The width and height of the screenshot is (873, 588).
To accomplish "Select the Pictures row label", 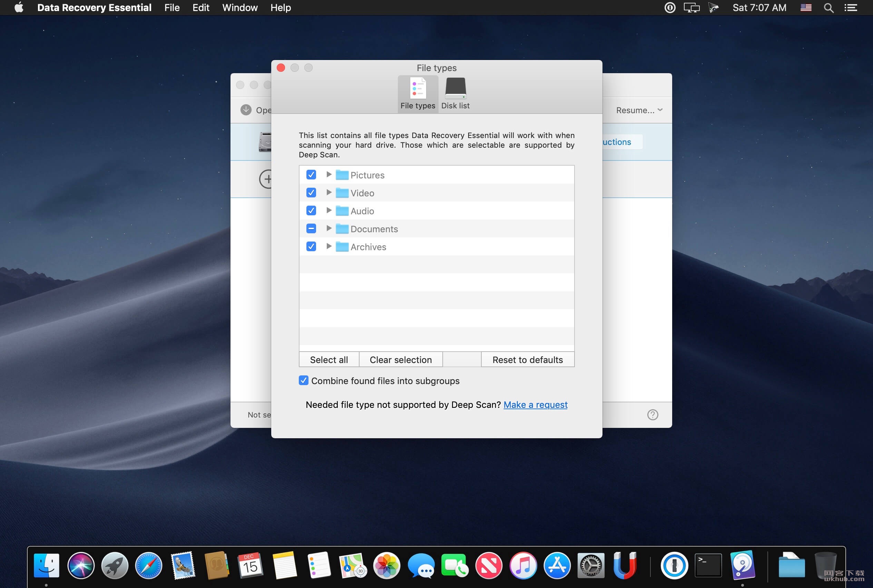I will coord(367,175).
